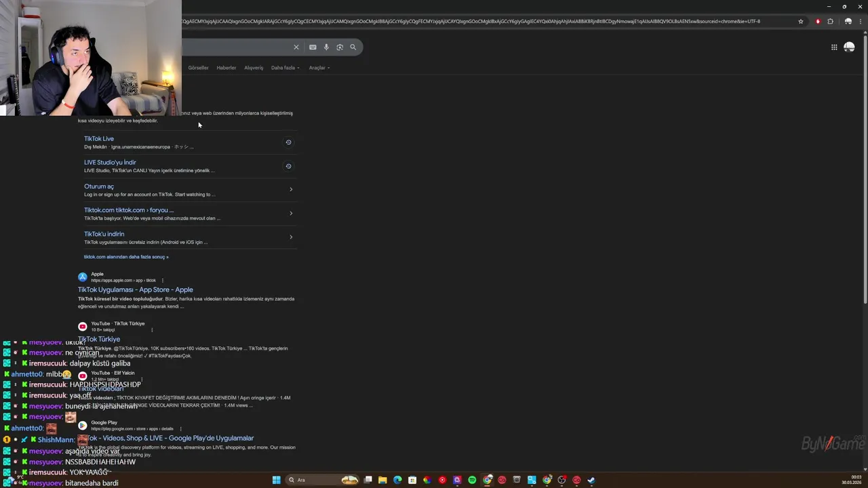Open OBS Studio from the taskbar
Screen dimensions: 868x488
pyautogui.click(x=561, y=480)
